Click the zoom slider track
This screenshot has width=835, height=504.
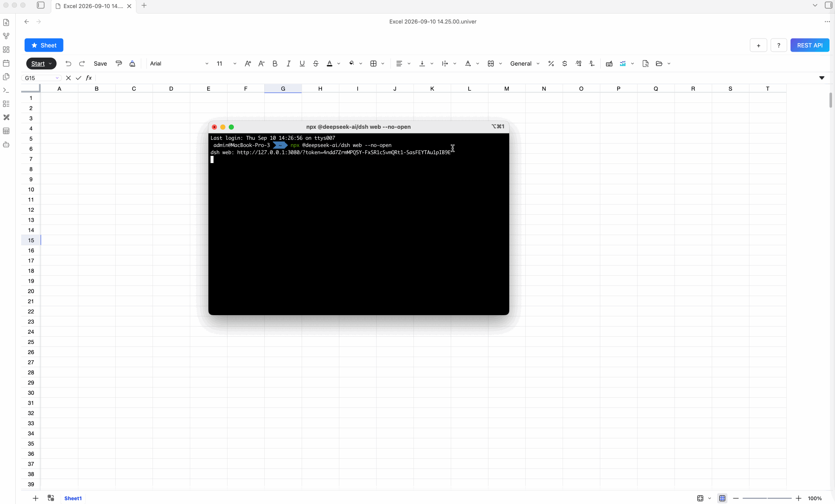coord(767,498)
